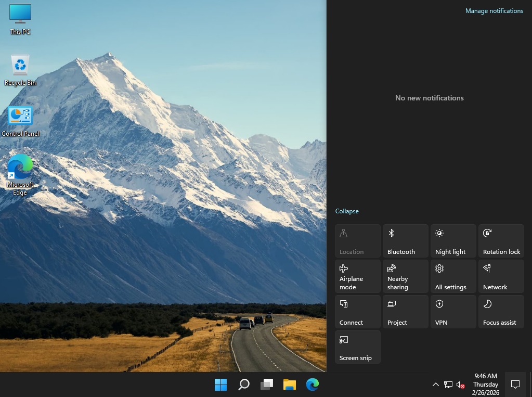
Task: Toggle Rotation lock tile
Action: (501, 241)
